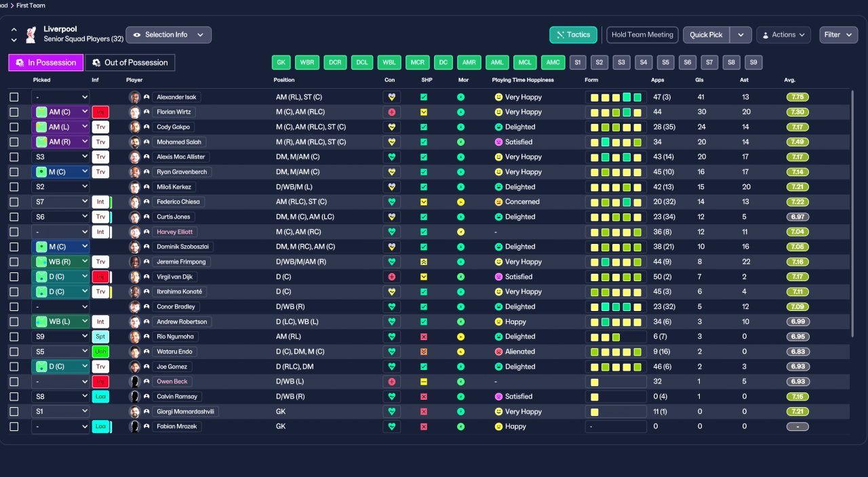868x477 pixels.
Task: Open the Filter dropdown
Action: click(839, 35)
